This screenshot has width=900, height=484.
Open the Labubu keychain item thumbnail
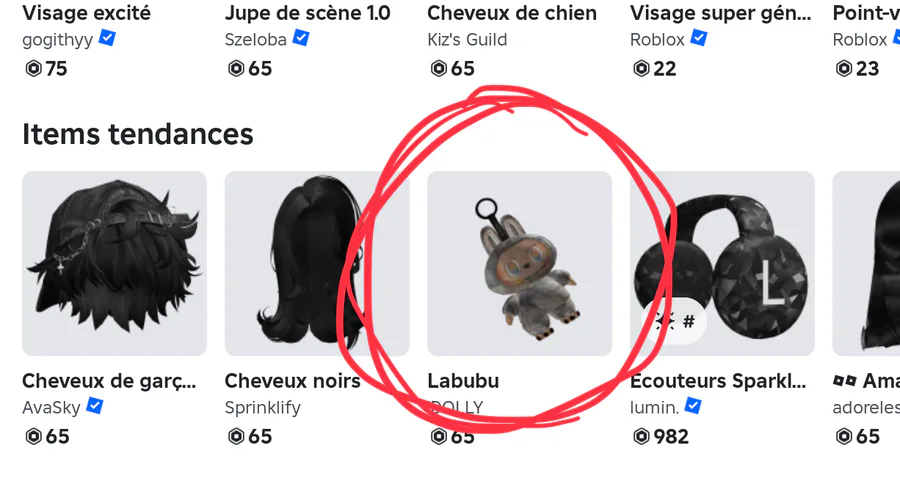click(x=519, y=264)
